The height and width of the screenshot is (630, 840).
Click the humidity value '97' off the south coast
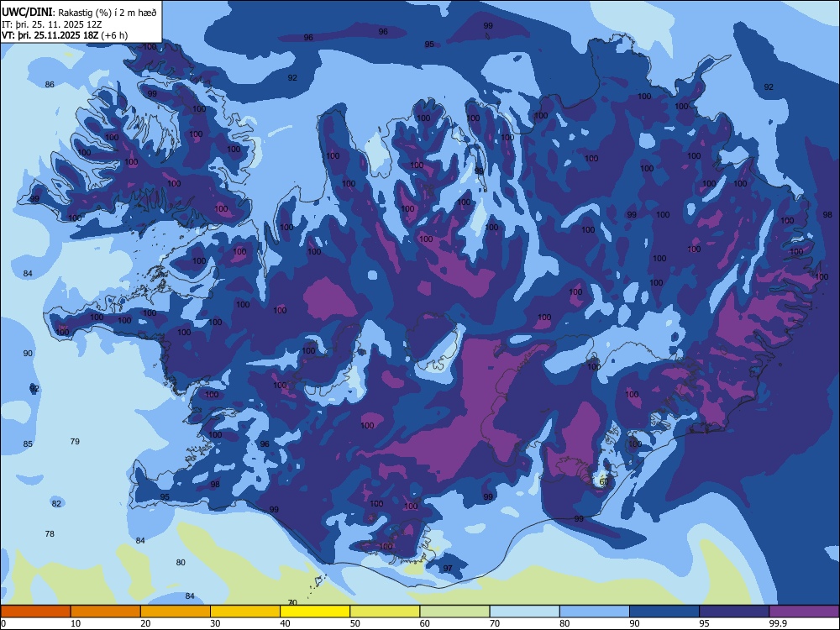point(448,569)
